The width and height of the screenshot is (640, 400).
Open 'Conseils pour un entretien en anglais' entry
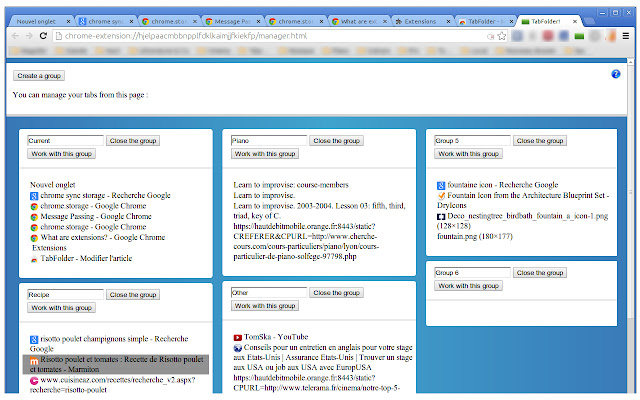[323, 357]
